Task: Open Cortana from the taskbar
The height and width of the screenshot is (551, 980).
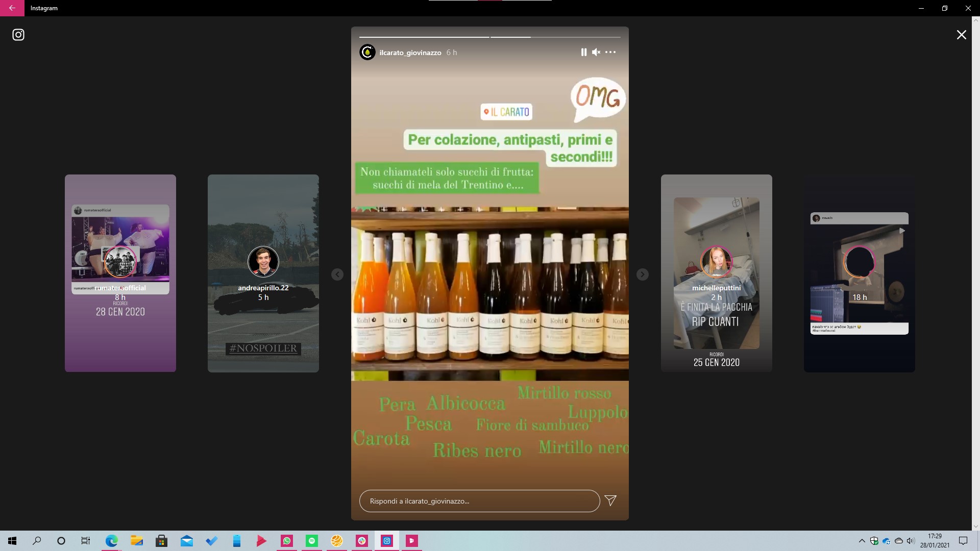Action: pos(61,541)
